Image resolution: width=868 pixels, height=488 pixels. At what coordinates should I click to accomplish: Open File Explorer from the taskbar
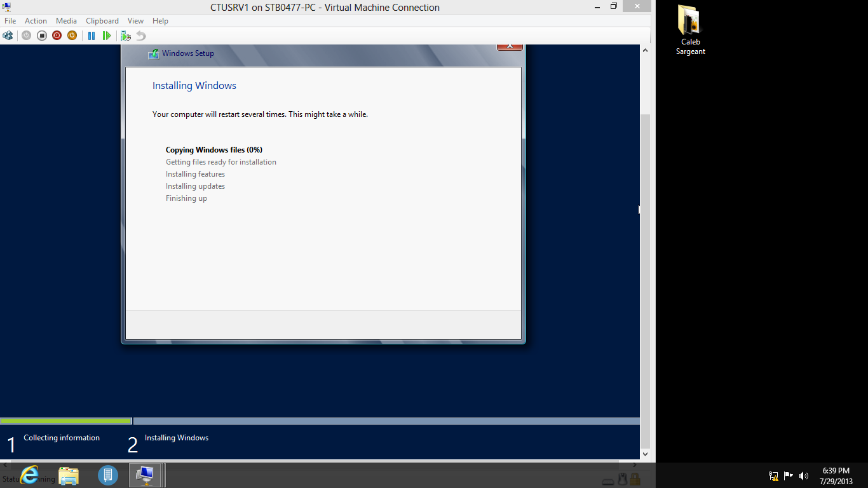coord(69,475)
